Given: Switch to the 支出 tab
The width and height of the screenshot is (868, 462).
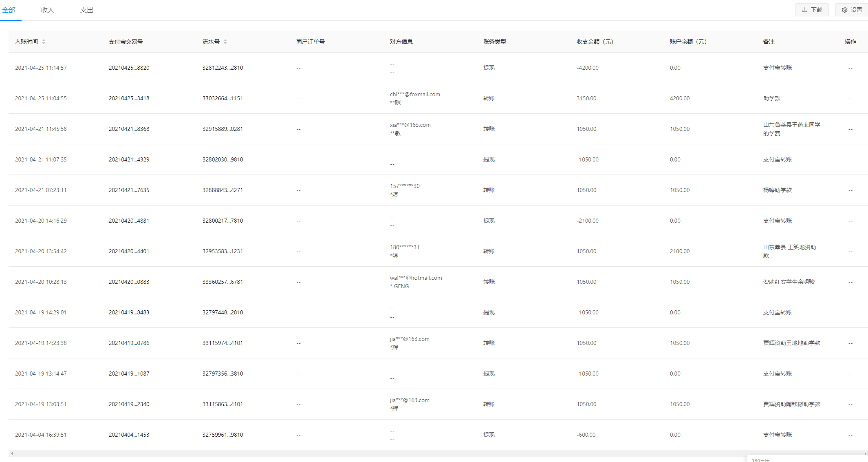Looking at the screenshot, I should point(86,10).
